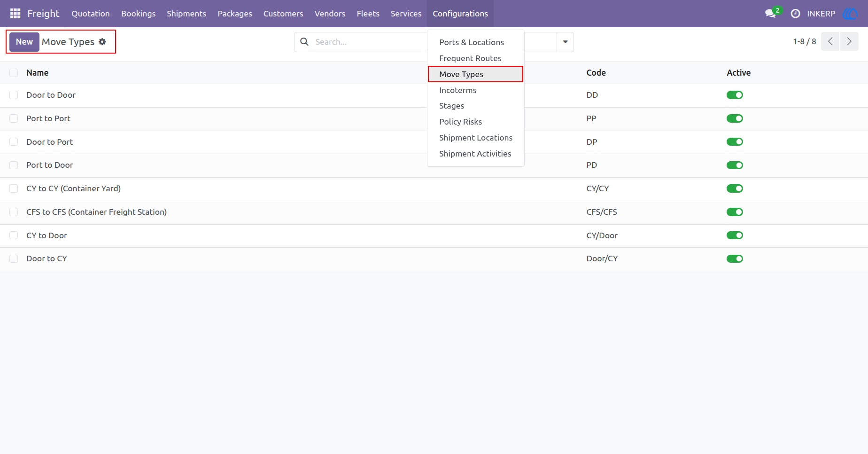Disable the Active toggle for CY/Door
Image resolution: width=868 pixels, height=454 pixels.
735,235
